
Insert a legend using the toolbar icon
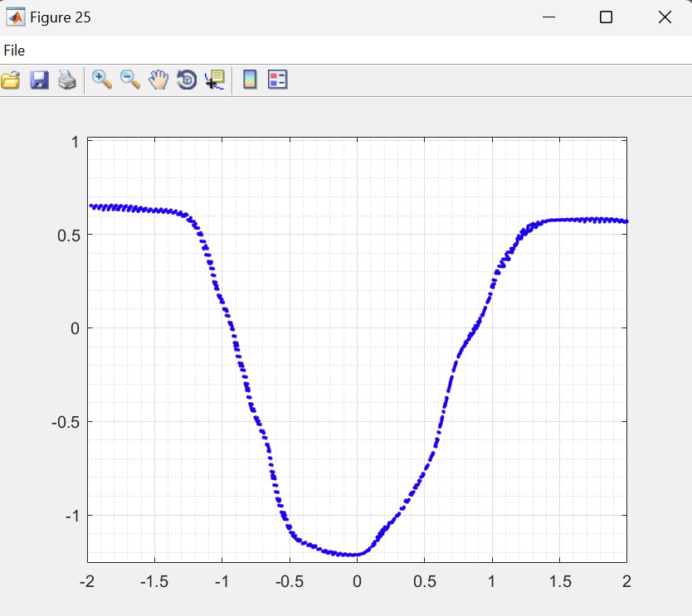click(277, 80)
